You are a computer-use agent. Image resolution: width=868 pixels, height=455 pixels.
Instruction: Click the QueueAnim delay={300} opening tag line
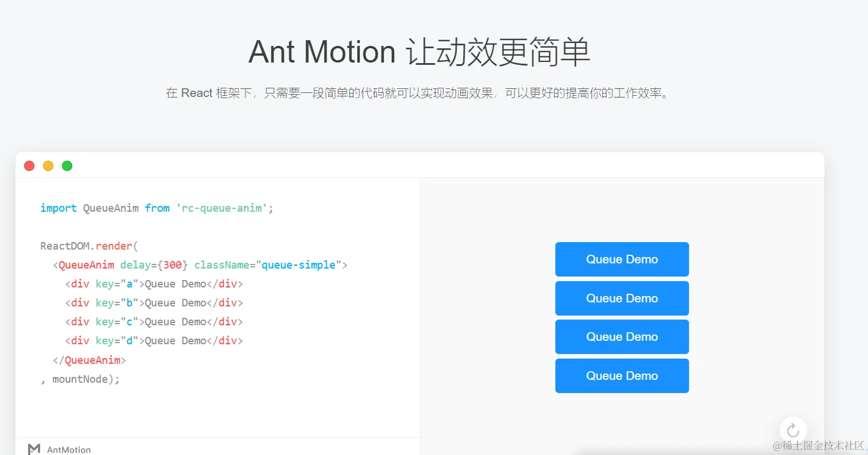(x=200, y=265)
